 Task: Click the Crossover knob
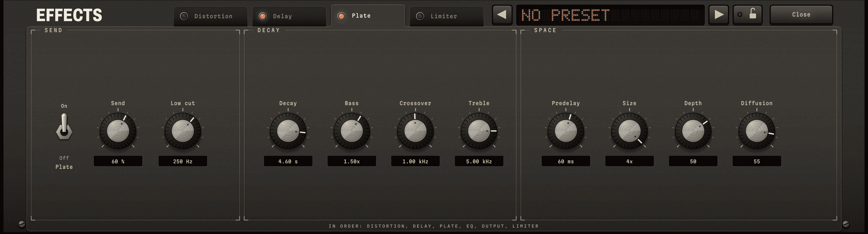(415, 131)
